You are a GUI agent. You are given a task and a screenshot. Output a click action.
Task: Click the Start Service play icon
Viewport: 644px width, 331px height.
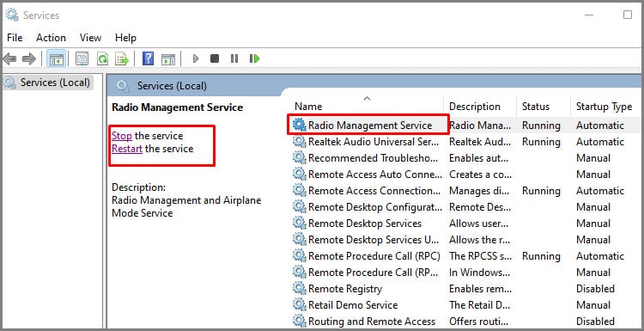click(196, 58)
